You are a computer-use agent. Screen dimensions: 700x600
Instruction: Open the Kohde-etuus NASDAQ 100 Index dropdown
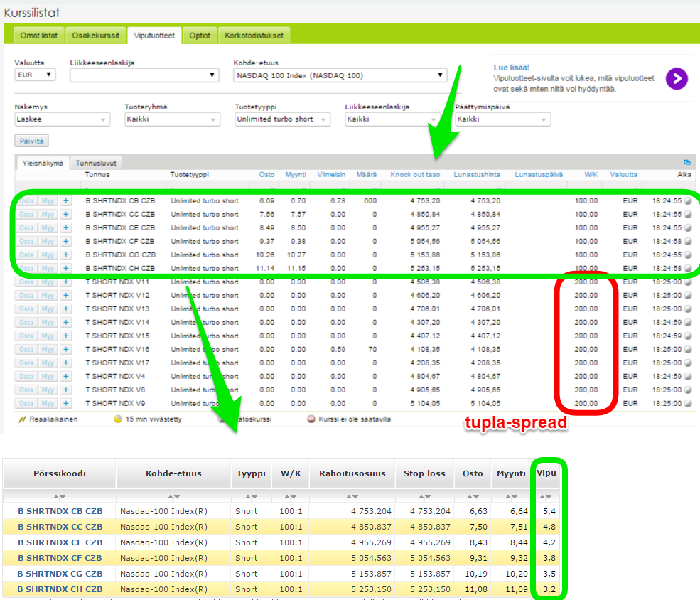[340, 75]
